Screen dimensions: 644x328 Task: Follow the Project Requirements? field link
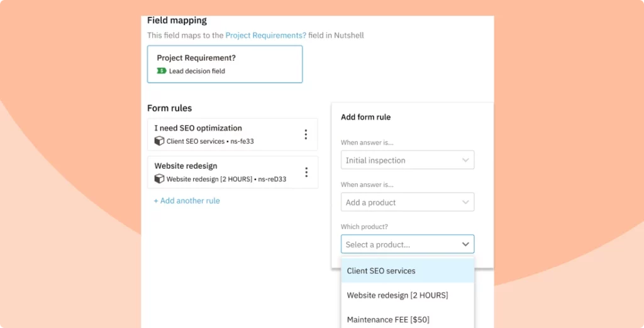click(265, 35)
